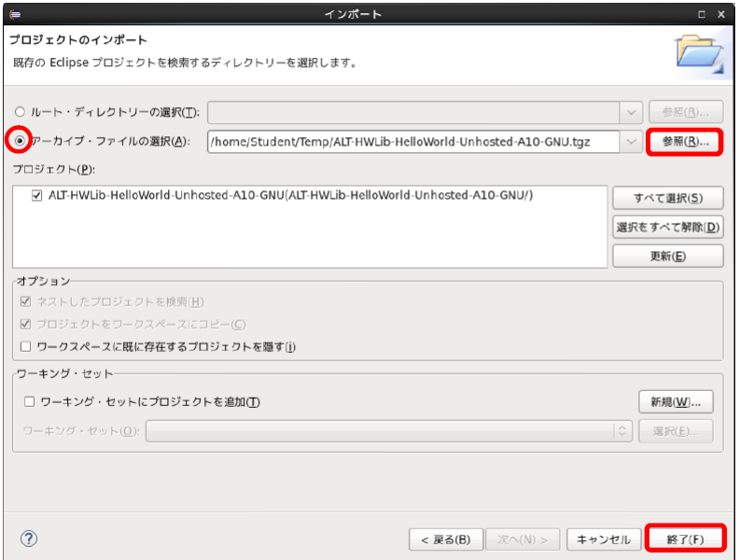Uncheck the ALT-HWLib-HelloWorld project checkbox
Screen dimensions: 739x560
coord(36,196)
